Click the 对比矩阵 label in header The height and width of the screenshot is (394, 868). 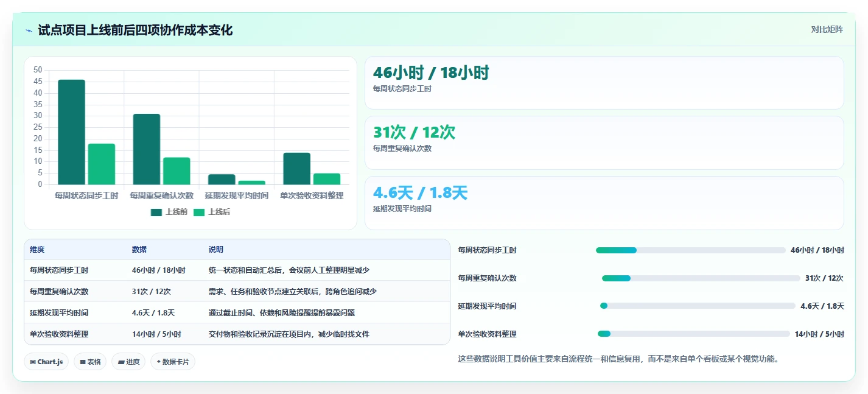click(x=827, y=30)
